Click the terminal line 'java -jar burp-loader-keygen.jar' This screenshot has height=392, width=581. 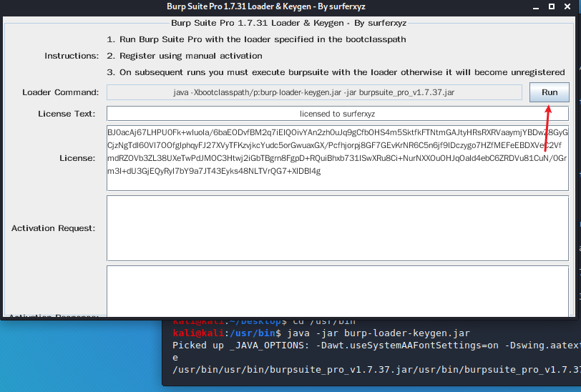click(x=379, y=333)
